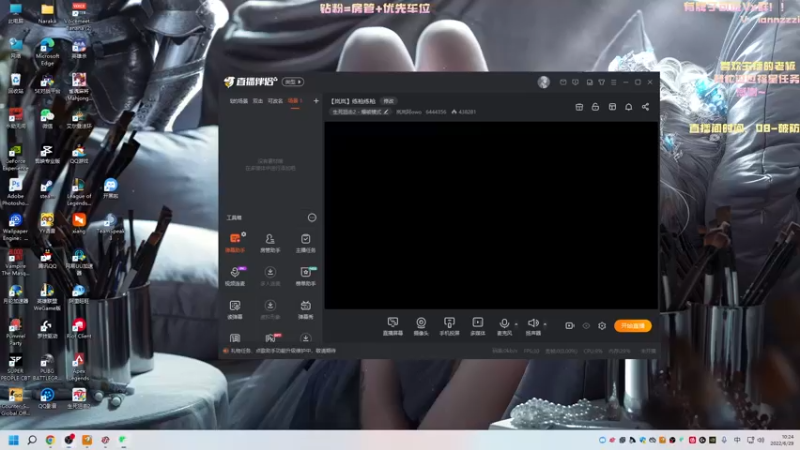
Task: Switch the taskbar 中 input method indicator
Action: tap(737, 440)
